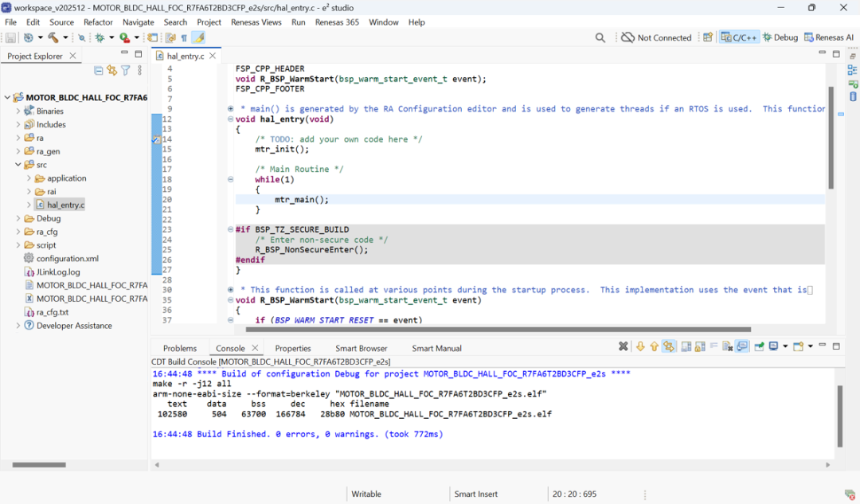Switch to the Problems tab
Image resolution: width=860 pixels, height=504 pixels.
pos(179,348)
